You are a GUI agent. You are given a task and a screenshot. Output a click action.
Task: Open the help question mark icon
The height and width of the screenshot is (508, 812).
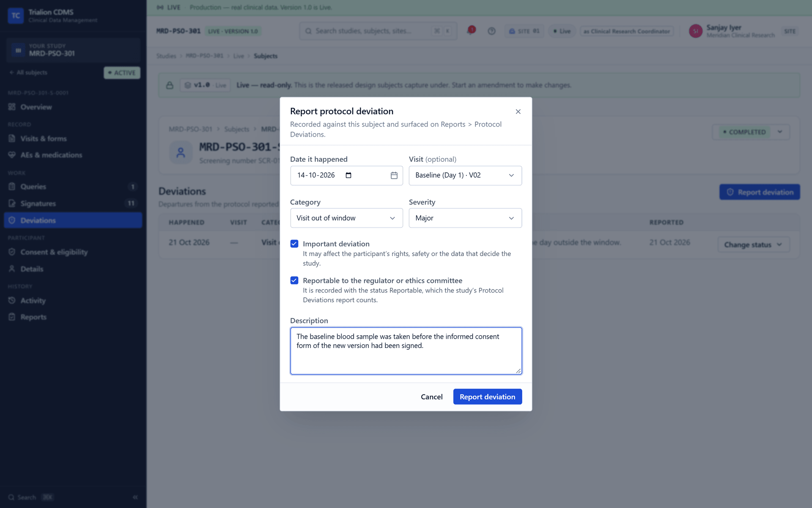491,31
